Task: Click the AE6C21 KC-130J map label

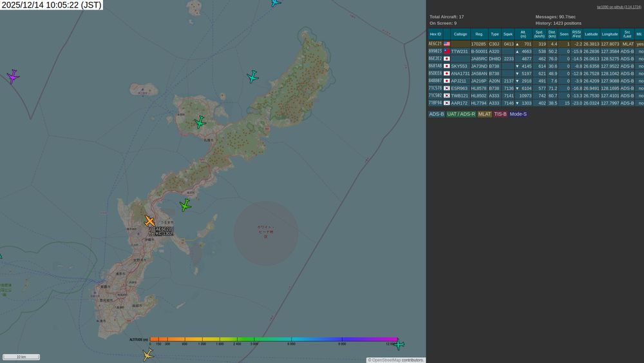Action: point(164,231)
